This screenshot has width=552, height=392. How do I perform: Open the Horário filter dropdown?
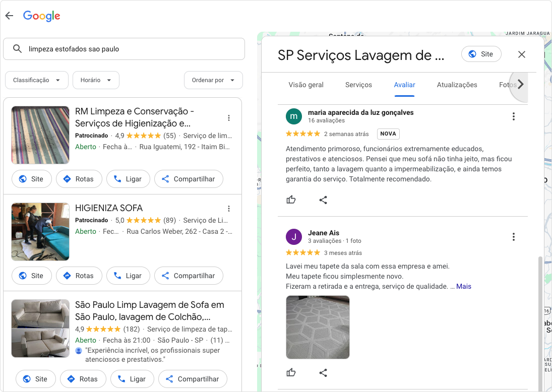(96, 80)
